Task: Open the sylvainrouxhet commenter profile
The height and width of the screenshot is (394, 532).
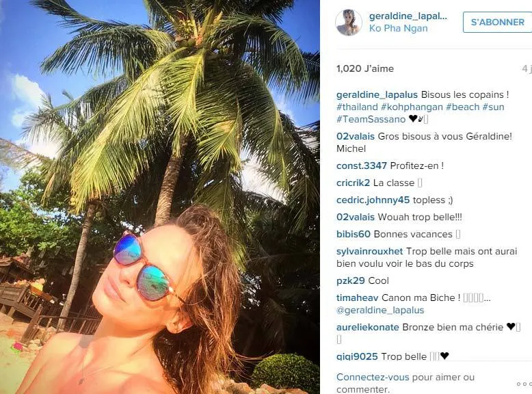Action: [x=369, y=251]
